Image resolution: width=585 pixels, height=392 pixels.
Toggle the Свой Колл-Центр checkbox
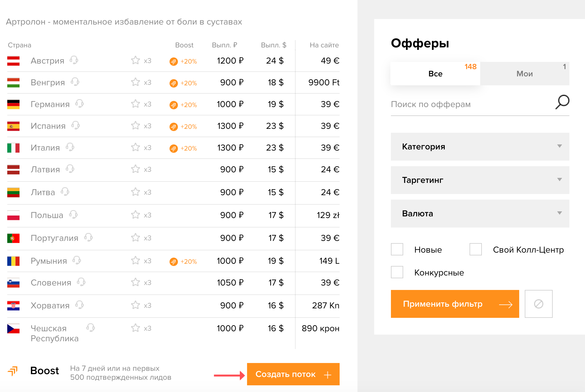point(476,249)
